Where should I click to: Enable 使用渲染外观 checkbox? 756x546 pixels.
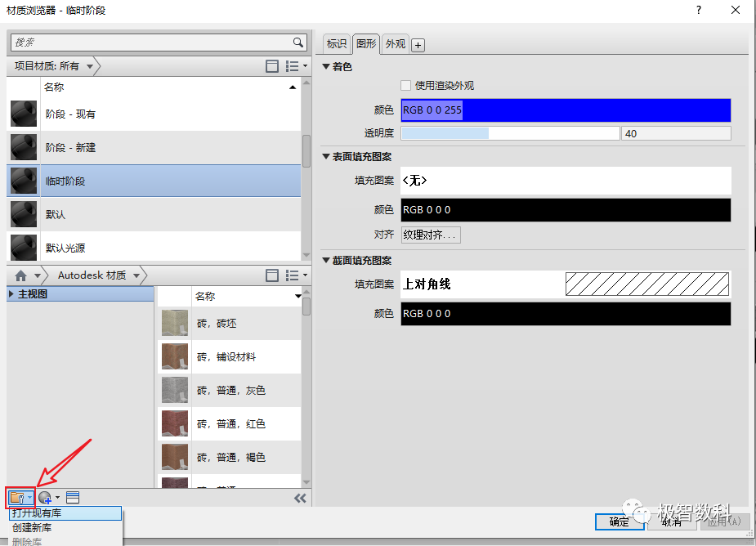click(406, 86)
